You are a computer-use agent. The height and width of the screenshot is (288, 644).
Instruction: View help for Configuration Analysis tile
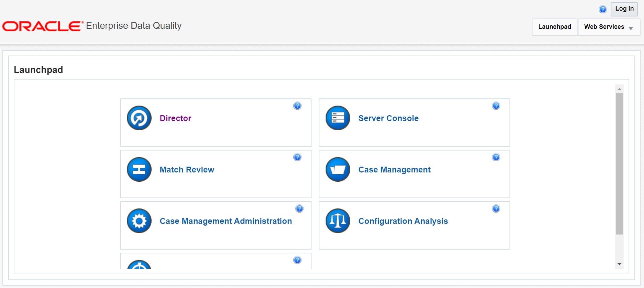point(496,208)
